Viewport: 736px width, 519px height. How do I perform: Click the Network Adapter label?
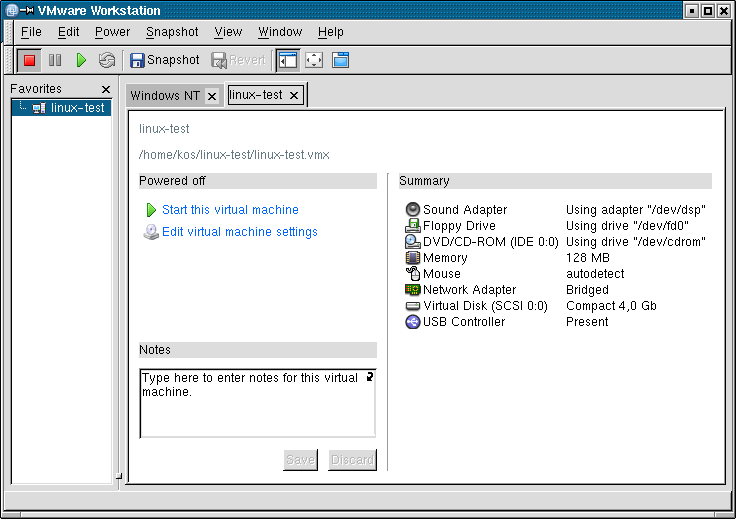(469, 290)
